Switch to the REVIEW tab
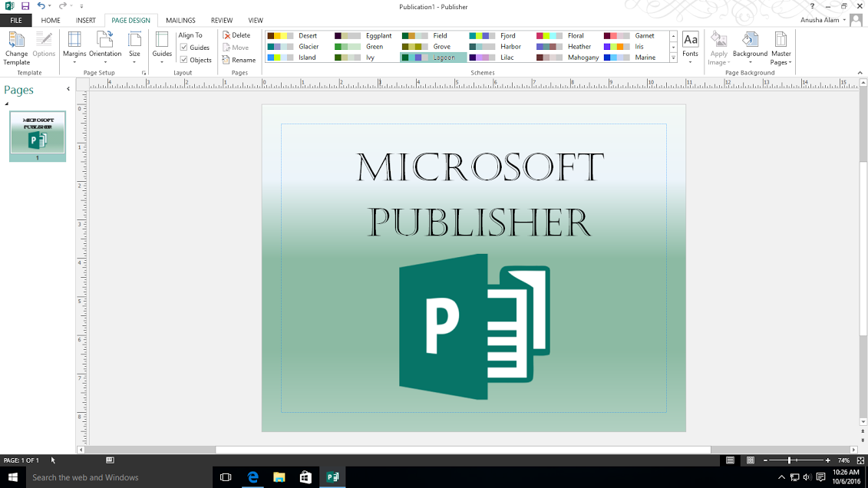Viewport: 868px width, 488px height. (x=222, y=21)
